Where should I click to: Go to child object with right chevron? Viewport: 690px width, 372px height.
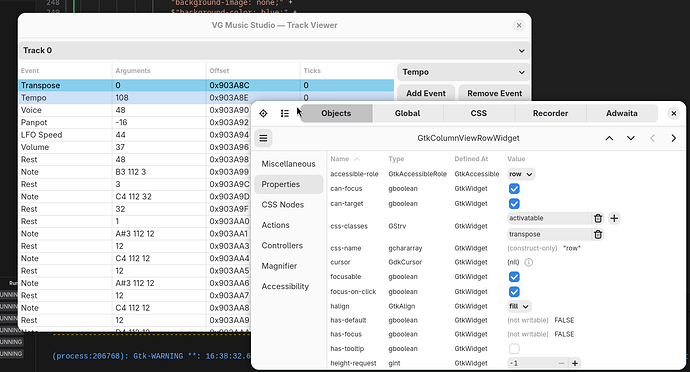pyautogui.click(x=674, y=138)
